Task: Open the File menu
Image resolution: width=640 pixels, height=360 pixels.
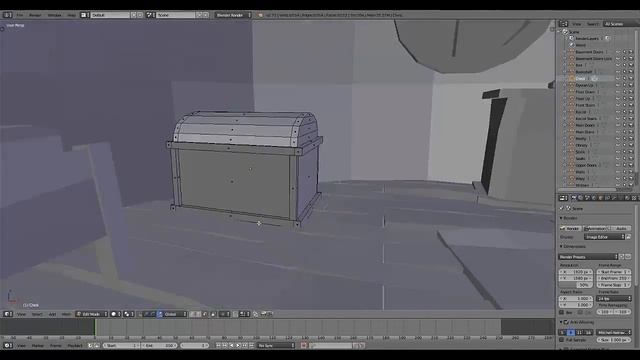Action: (x=20, y=15)
